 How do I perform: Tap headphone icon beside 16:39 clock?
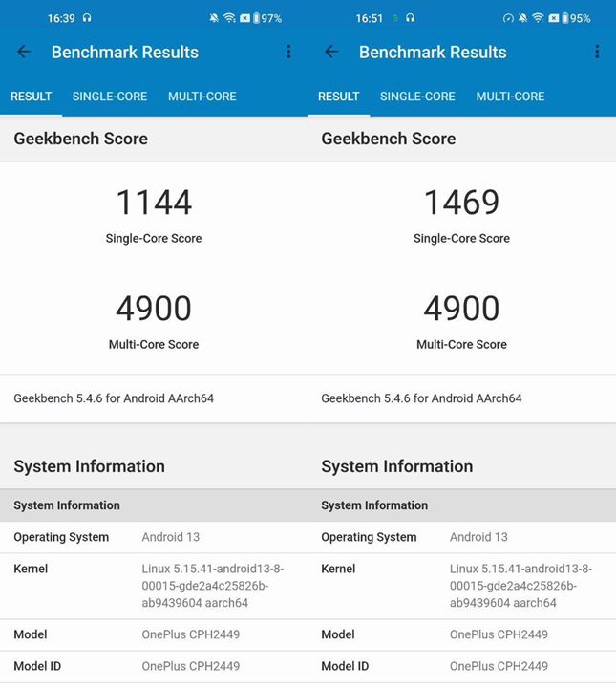pos(87,18)
